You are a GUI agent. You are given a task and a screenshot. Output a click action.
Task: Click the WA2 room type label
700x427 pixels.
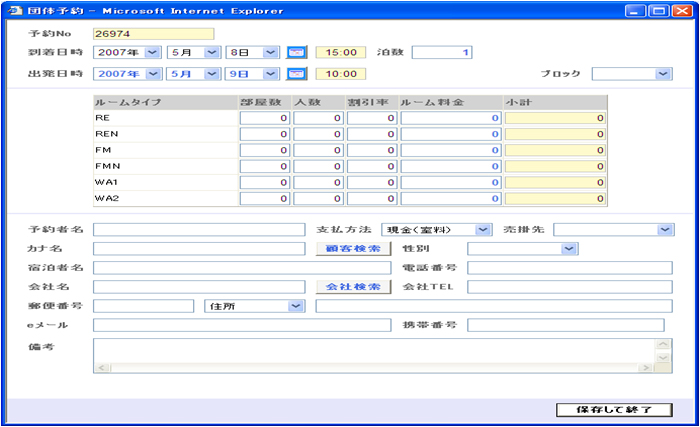click(x=107, y=198)
